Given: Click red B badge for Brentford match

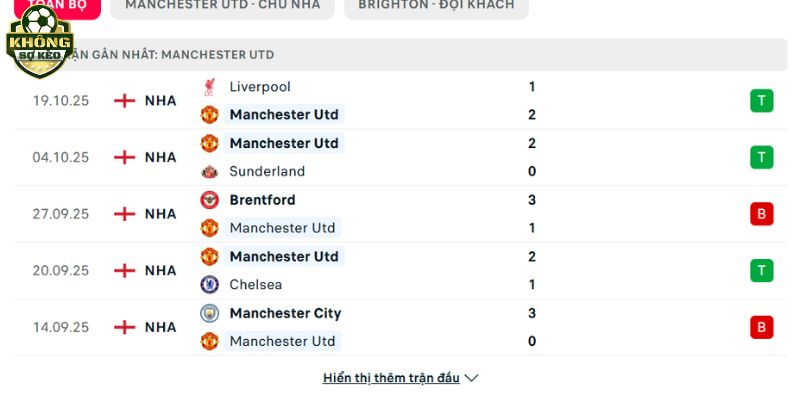Looking at the screenshot, I should click(761, 214).
